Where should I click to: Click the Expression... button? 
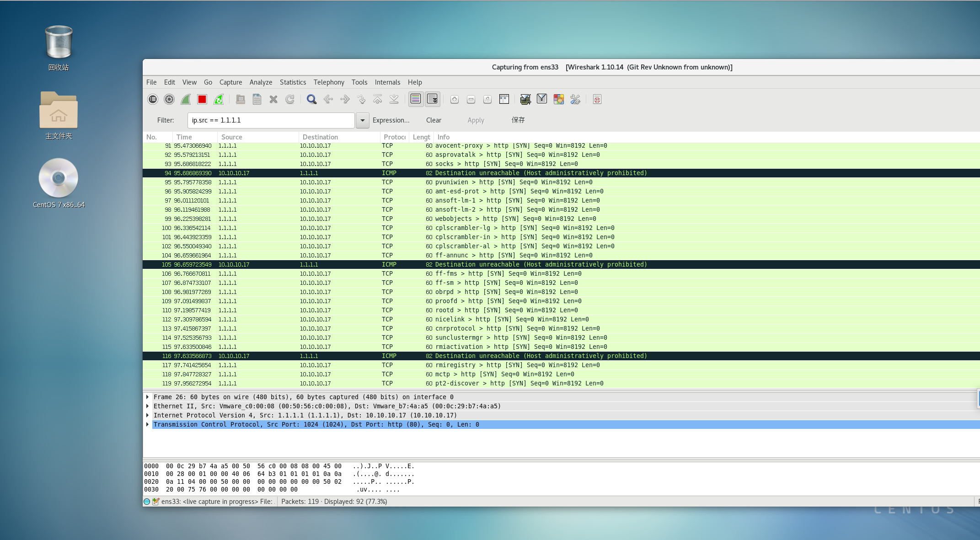[x=391, y=120]
